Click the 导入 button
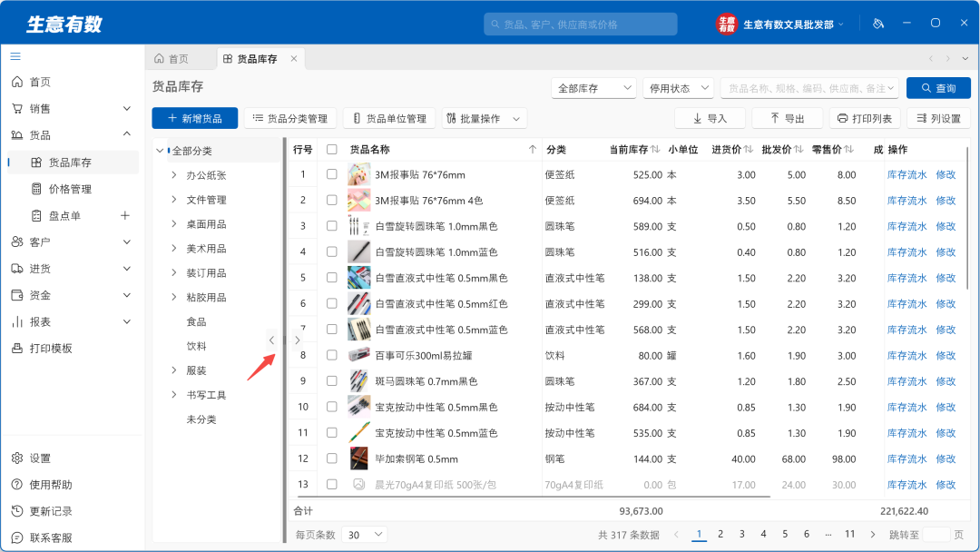This screenshot has height=552, width=980. [710, 118]
